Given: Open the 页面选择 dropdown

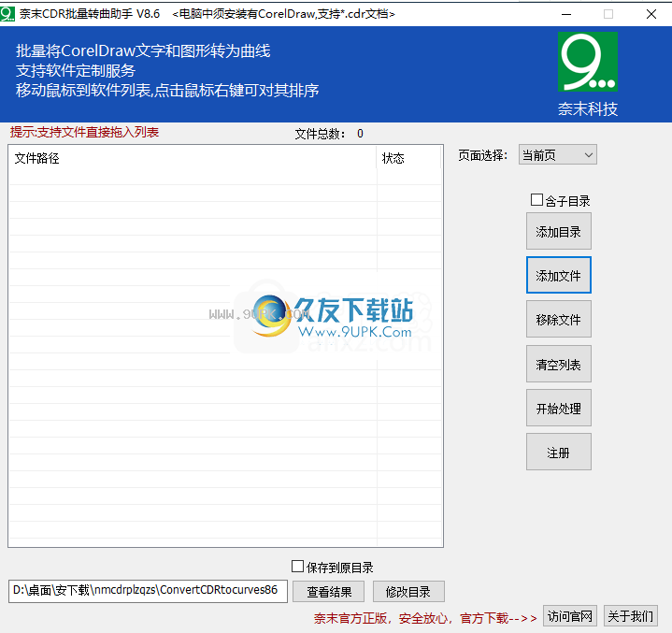Looking at the screenshot, I should pyautogui.click(x=558, y=155).
